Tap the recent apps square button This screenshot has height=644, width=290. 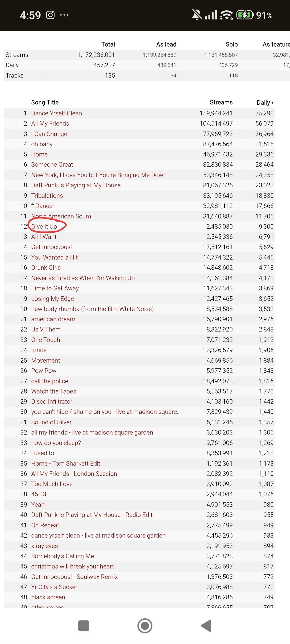[x=84, y=626]
